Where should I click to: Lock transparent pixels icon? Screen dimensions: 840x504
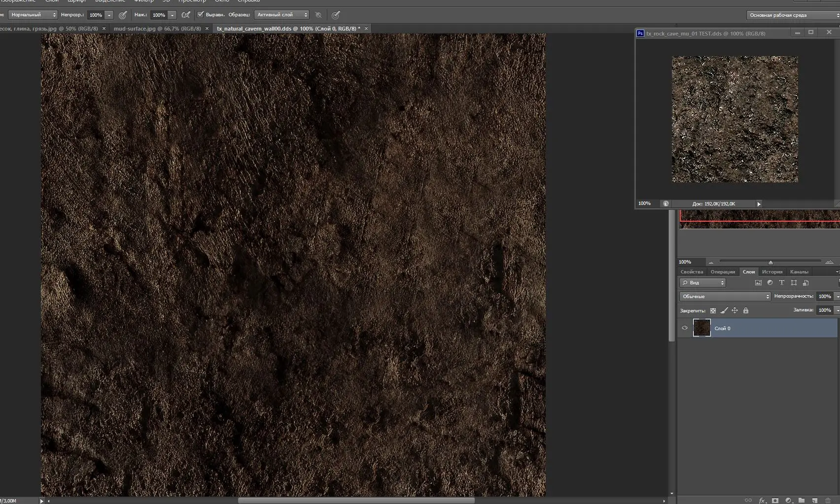[713, 310]
